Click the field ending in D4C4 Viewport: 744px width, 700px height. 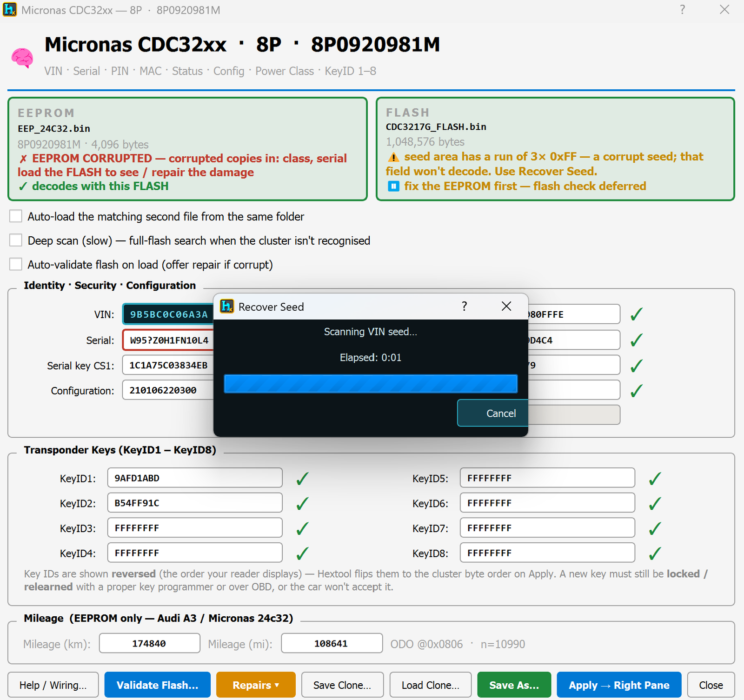(574, 340)
